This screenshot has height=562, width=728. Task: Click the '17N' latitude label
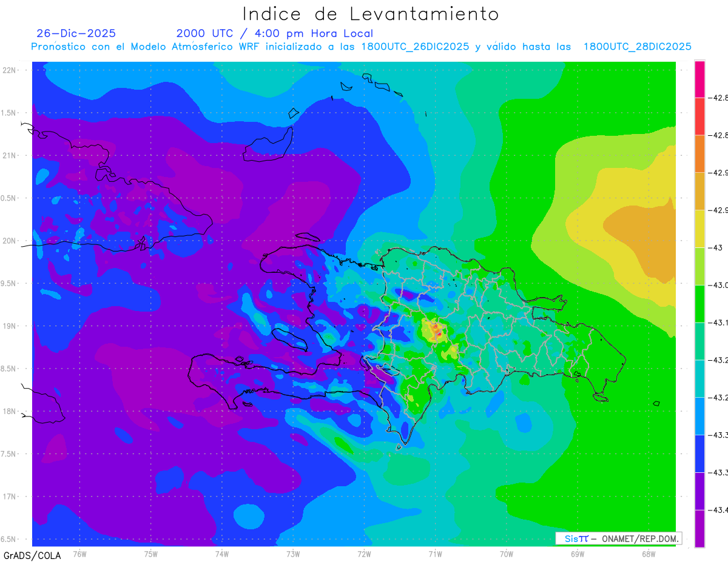[x=10, y=497]
